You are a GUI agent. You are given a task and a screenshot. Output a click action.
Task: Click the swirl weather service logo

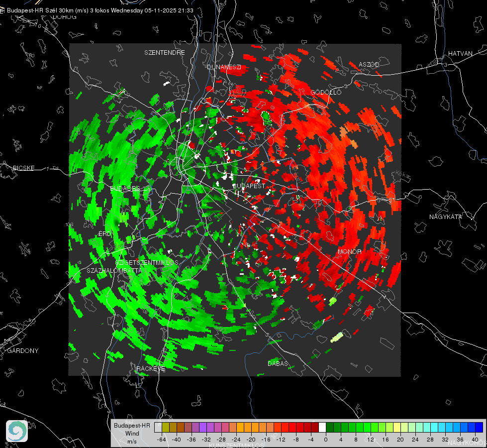click(17, 431)
